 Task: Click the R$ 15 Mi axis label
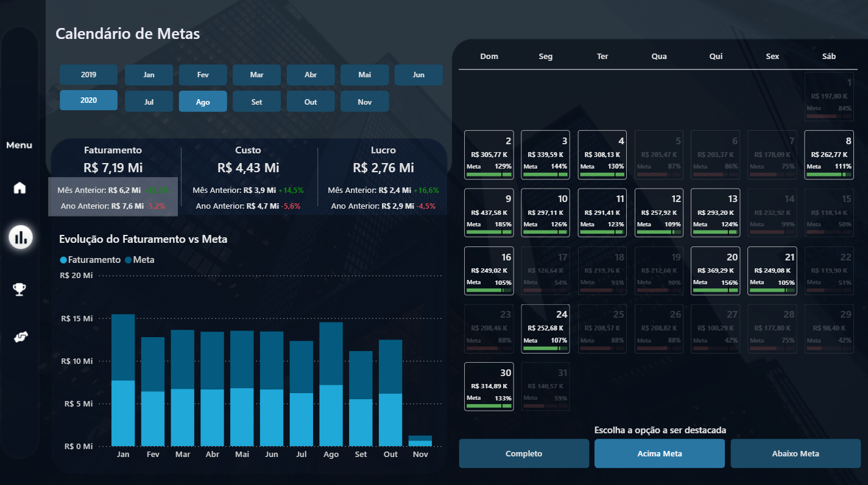[x=77, y=318]
